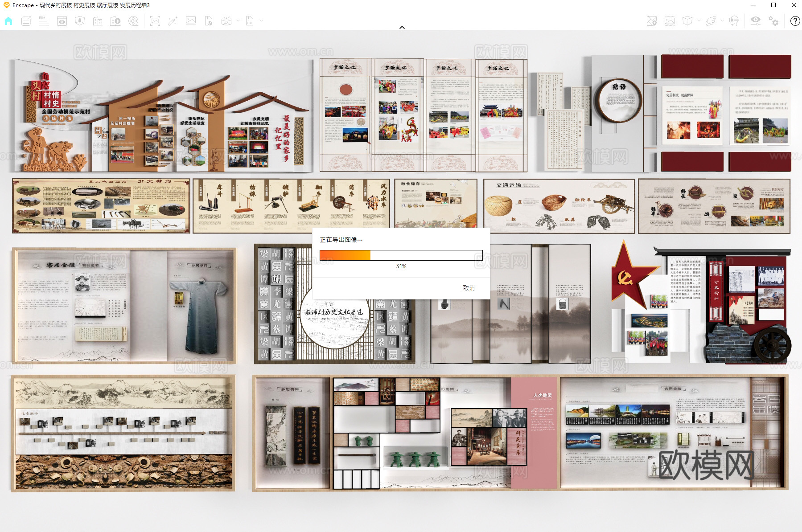The image size is (802, 532).
Task: Open the Custom Asset Library lightning icon
Action: [x=115, y=21]
